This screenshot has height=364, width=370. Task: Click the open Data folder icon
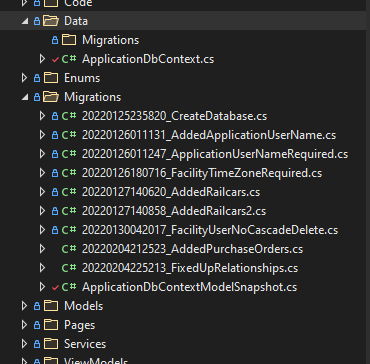pos(51,21)
